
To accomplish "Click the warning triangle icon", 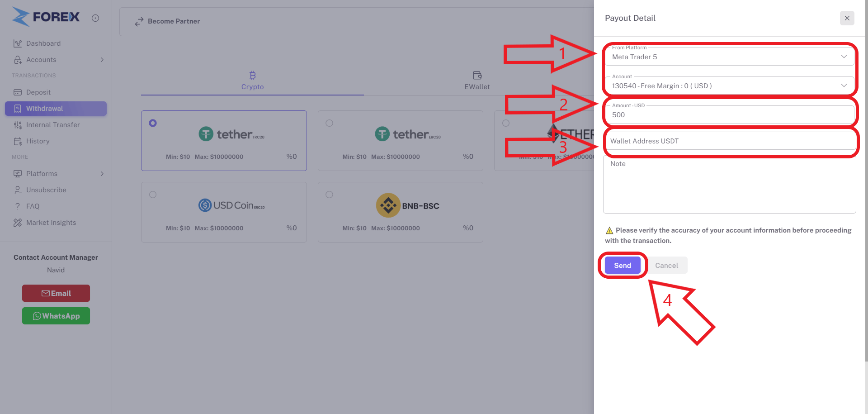I will 609,230.
